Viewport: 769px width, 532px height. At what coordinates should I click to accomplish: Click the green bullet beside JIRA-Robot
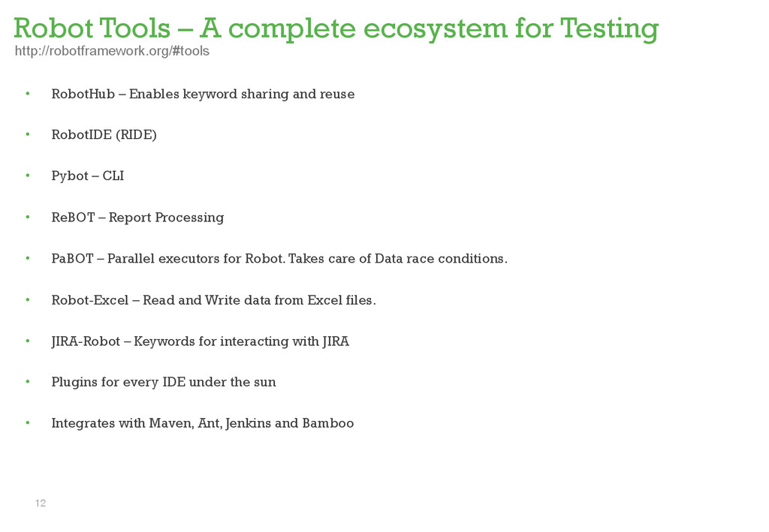(28, 340)
